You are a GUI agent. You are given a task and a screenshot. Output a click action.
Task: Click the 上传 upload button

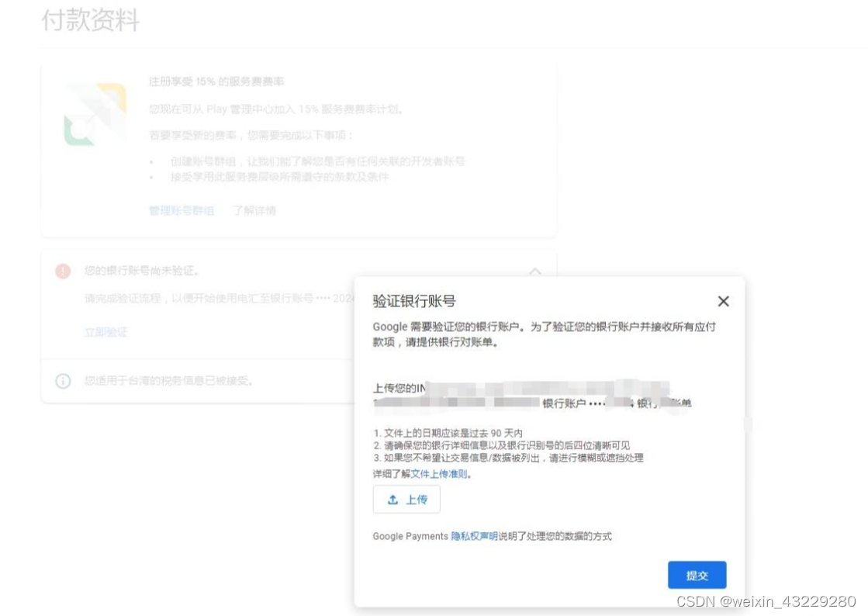(x=406, y=499)
